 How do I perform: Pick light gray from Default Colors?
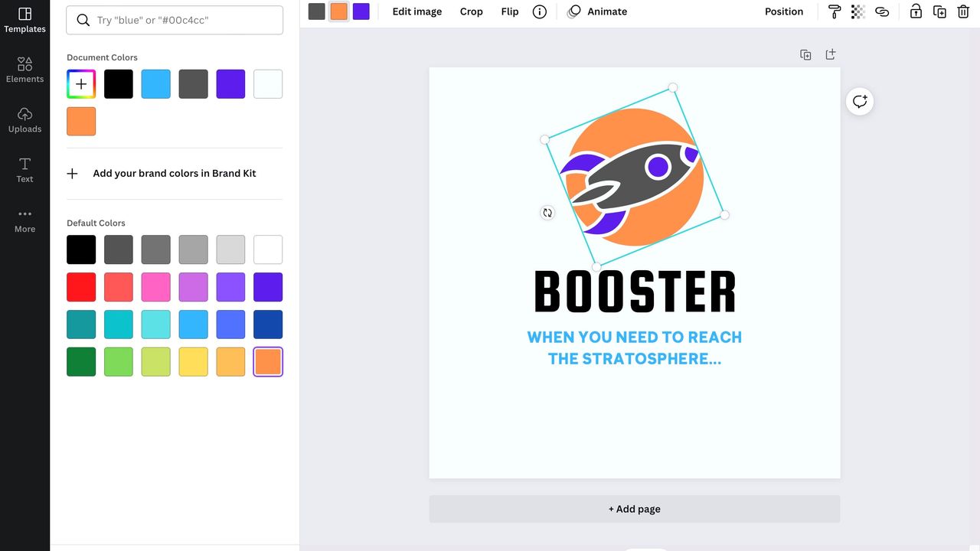230,249
